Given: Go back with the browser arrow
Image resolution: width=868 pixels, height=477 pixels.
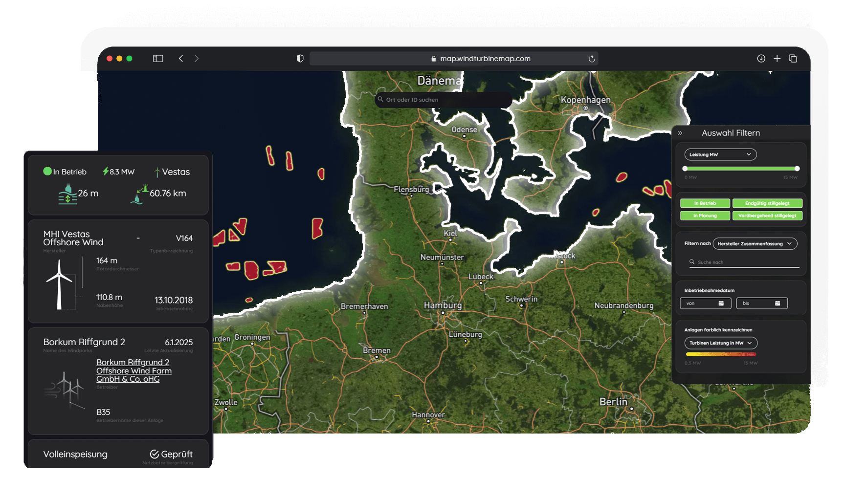Looking at the screenshot, I should coord(181,59).
